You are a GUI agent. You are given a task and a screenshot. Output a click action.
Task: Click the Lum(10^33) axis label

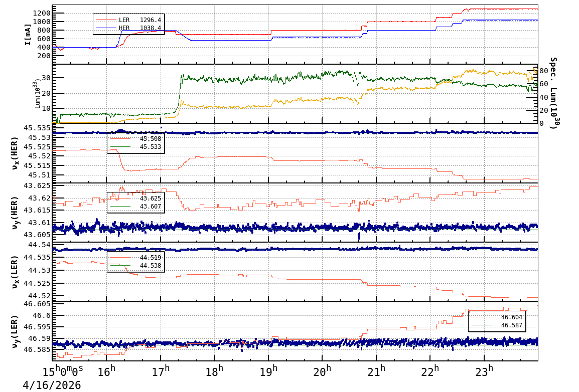37,94
